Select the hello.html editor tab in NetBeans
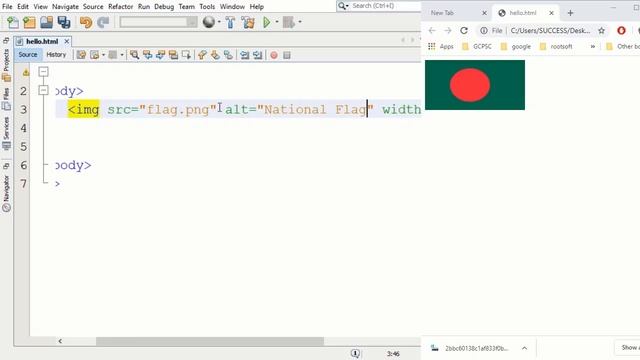The height and width of the screenshot is (360, 640). tap(42, 41)
